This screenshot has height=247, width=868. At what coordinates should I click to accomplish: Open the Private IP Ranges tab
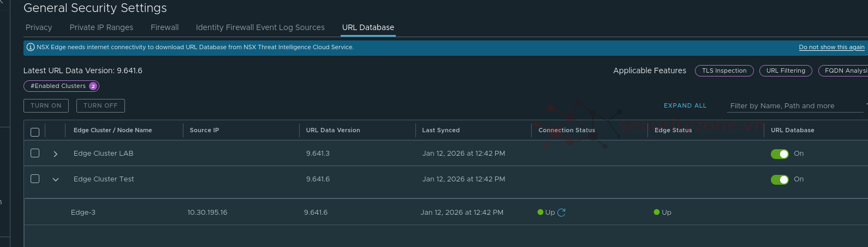coord(101,27)
